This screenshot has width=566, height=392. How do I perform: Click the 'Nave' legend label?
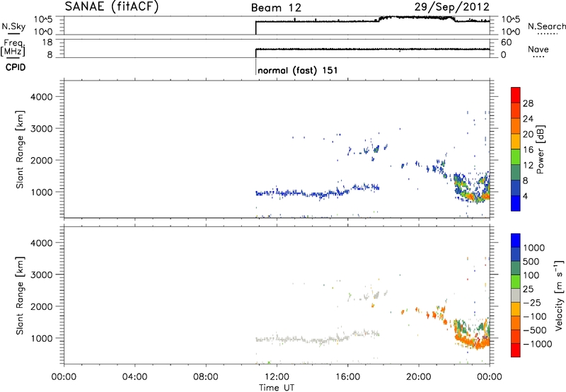click(538, 49)
